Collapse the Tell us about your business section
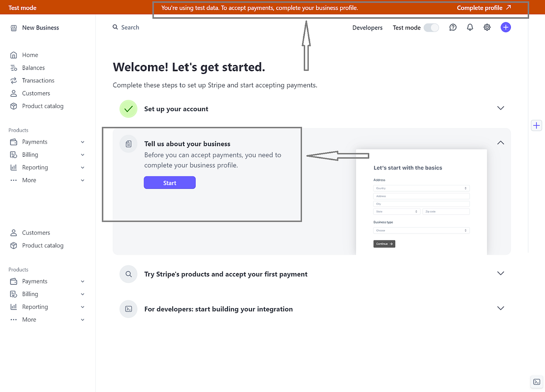545x392 pixels. [500, 143]
